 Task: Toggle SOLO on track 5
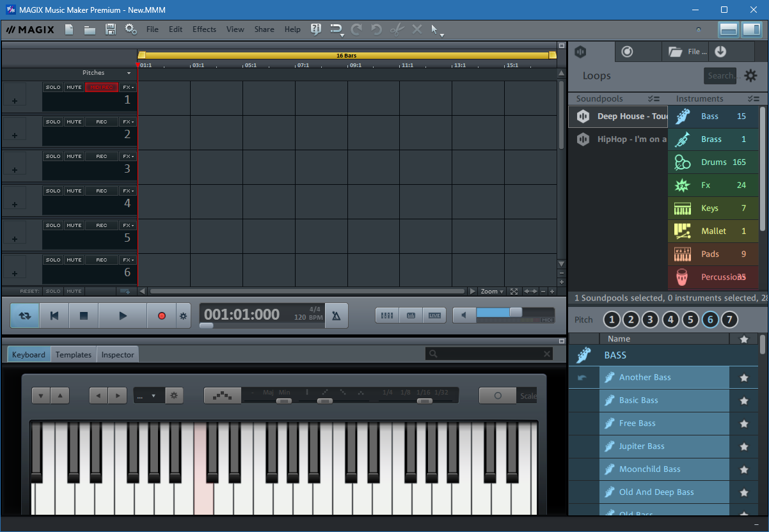pos(53,225)
